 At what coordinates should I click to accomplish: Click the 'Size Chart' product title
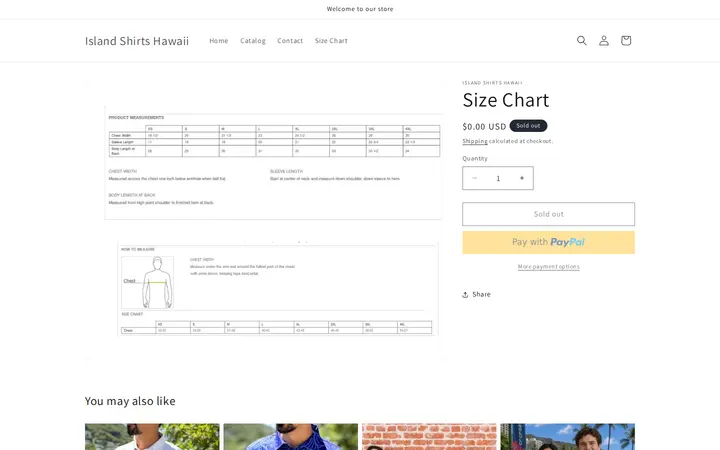coord(506,100)
